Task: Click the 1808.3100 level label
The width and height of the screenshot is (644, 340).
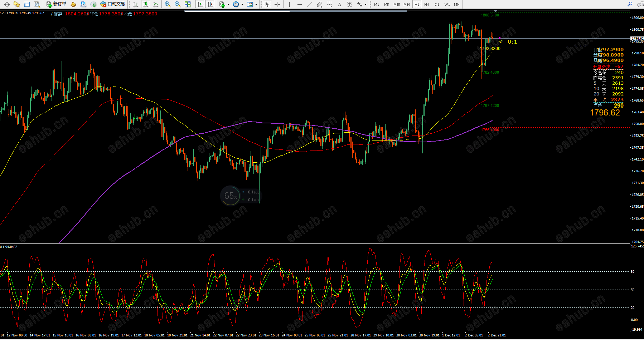Action: (x=490, y=15)
